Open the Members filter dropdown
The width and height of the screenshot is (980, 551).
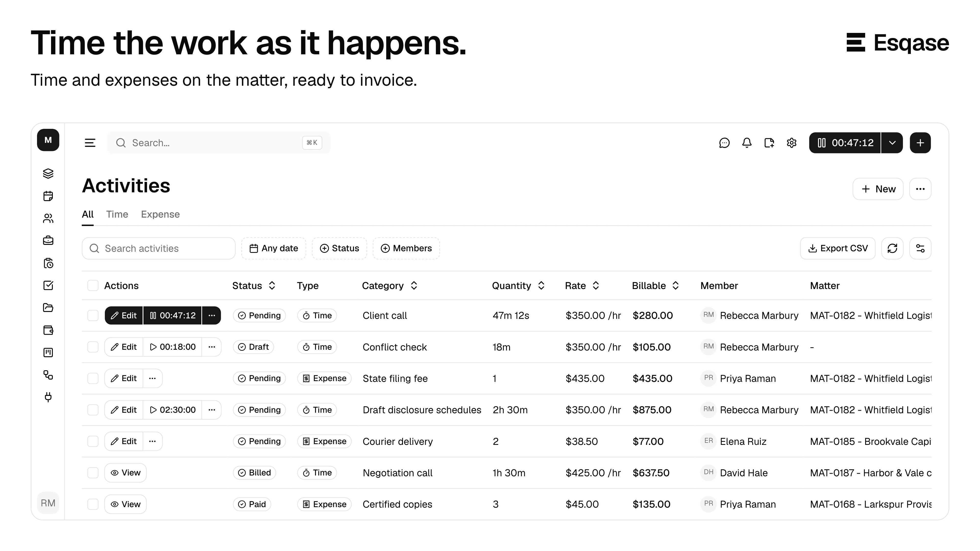406,248
